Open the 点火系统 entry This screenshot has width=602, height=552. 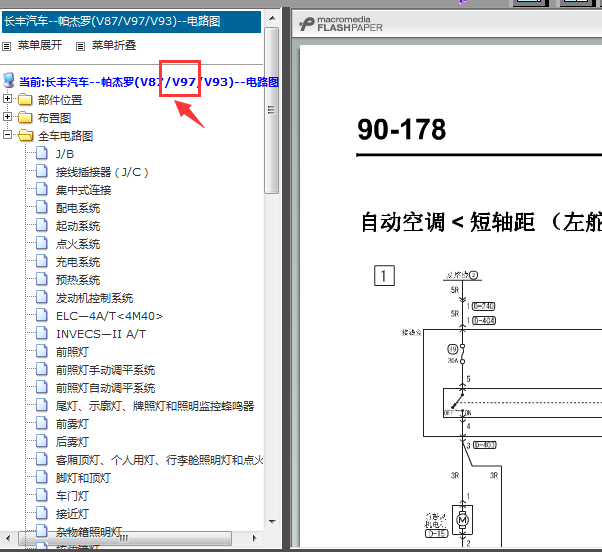[78, 244]
